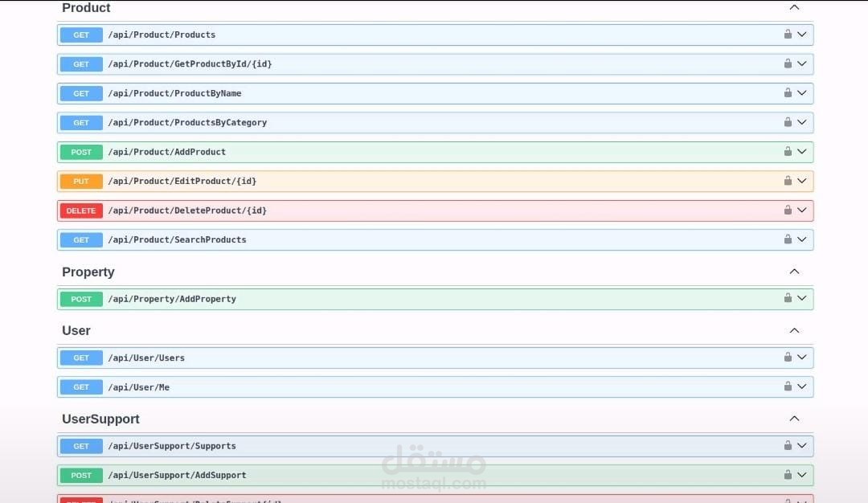Image resolution: width=868 pixels, height=503 pixels.
Task: Click GET badge of GetProductById endpoint
Action: pyautogui.click(x=81, y=64)
